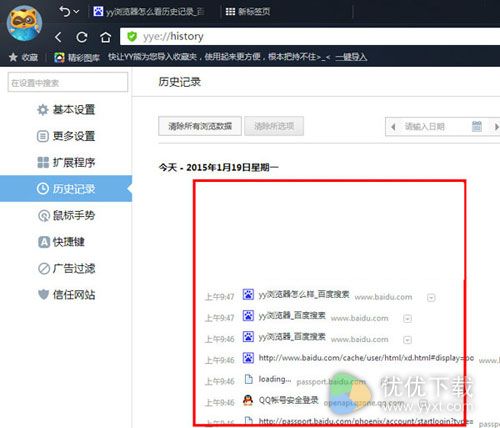
Task: Open history entry yy浏览器怎么样_百度搜索
Action: [304, 295]
